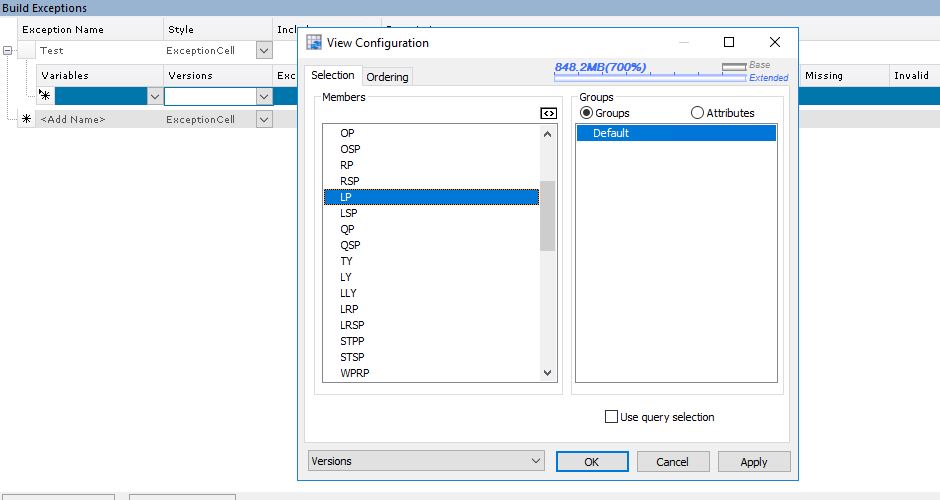The image size is (940, 500).
Task: Select member LLY in list
Action: 348,293
